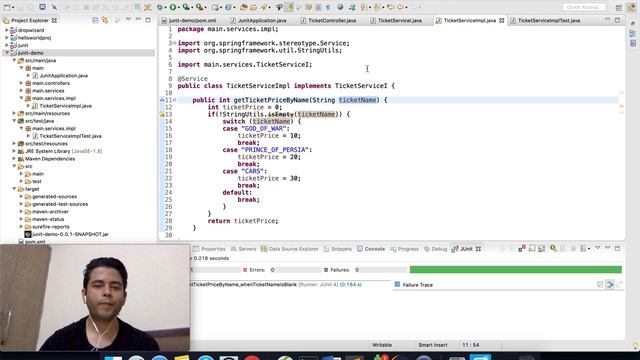Open the Debug view tab
The width and height of the screenshot is (640, 360).
coord(436,249)
